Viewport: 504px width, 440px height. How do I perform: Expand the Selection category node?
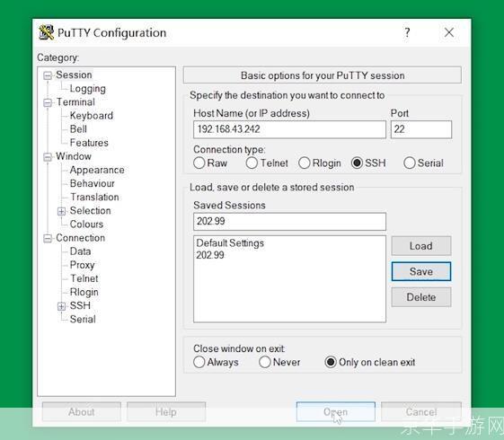point(61,211)
